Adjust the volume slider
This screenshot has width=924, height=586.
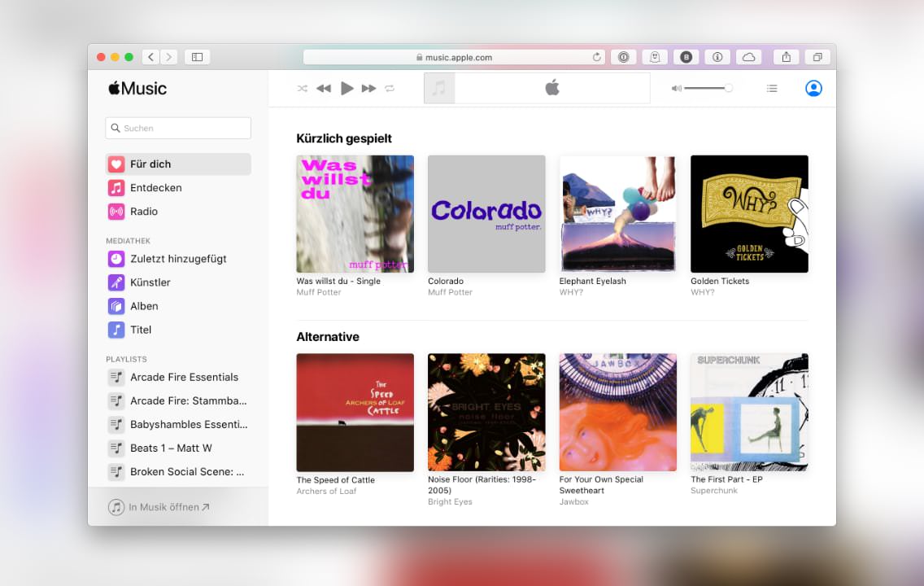(708, 89)
